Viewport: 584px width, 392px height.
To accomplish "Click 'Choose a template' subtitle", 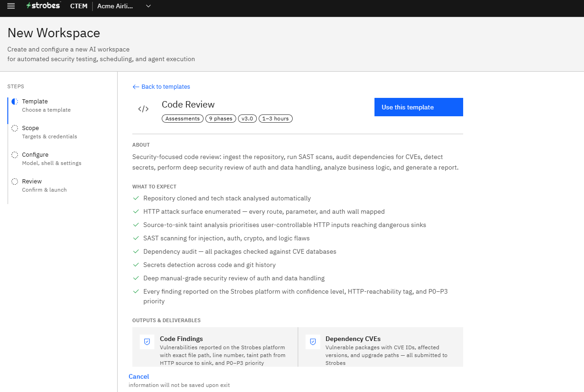I will click(x=46, y=110).
